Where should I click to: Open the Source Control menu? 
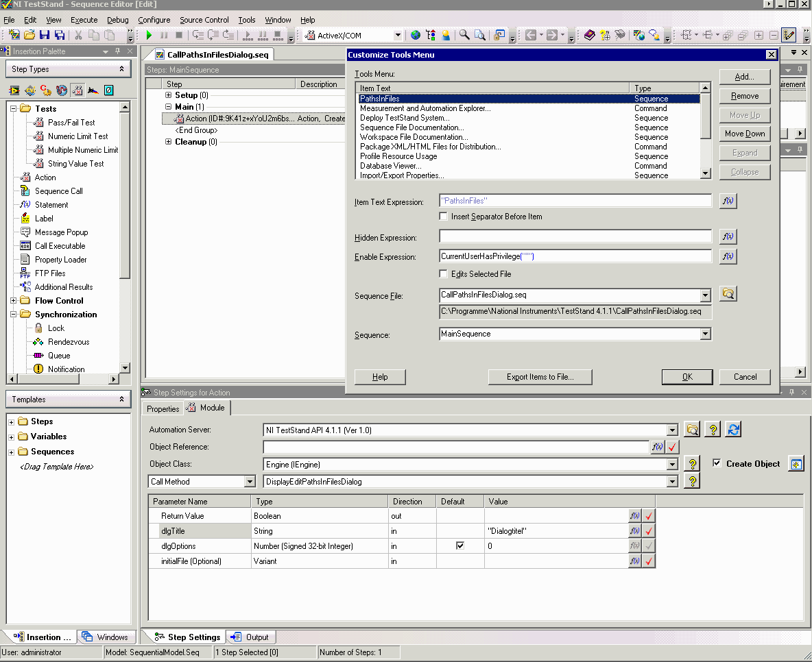tap(204, 20)
